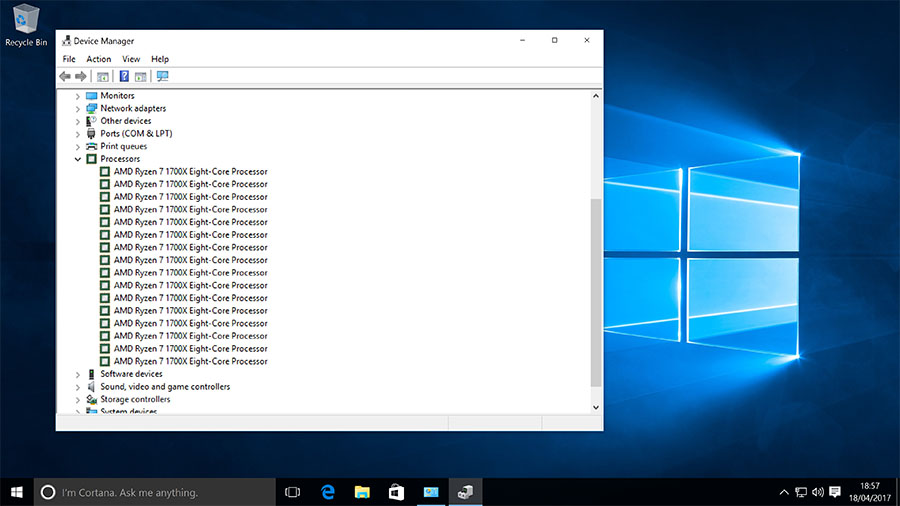Open the Action menu
This screenshot has width=900, height=506.
pos(99,59)
